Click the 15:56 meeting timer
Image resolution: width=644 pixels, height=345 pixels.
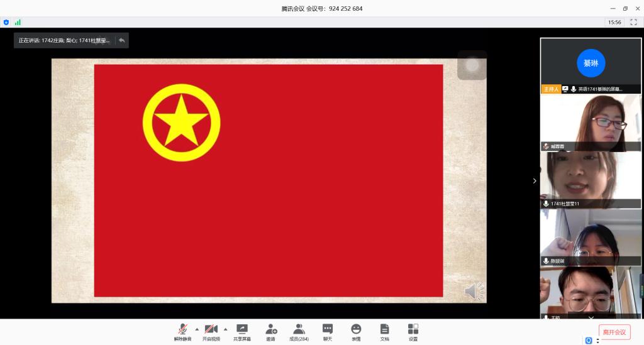[614, 22]
